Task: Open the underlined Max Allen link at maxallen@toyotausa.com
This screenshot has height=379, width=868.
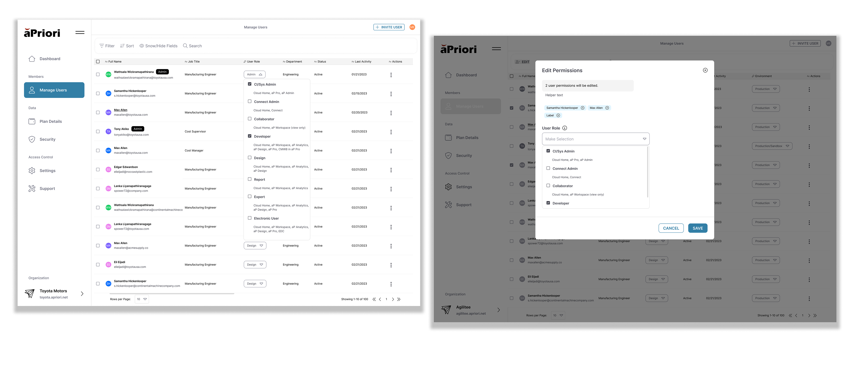Action: [121, 110]
